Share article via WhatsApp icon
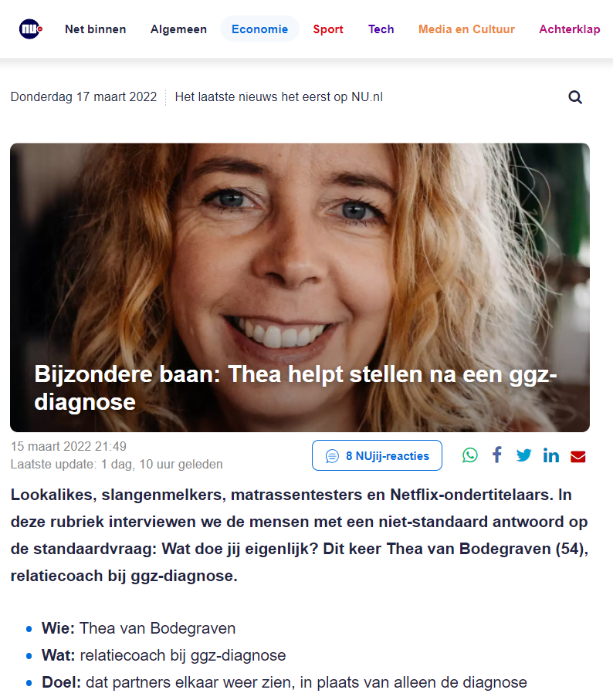The height and width of the screenshot is (700, 613). pos(469,455)
